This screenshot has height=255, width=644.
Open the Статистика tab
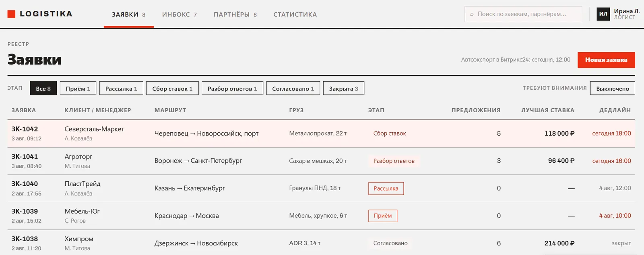pos(295,14)
